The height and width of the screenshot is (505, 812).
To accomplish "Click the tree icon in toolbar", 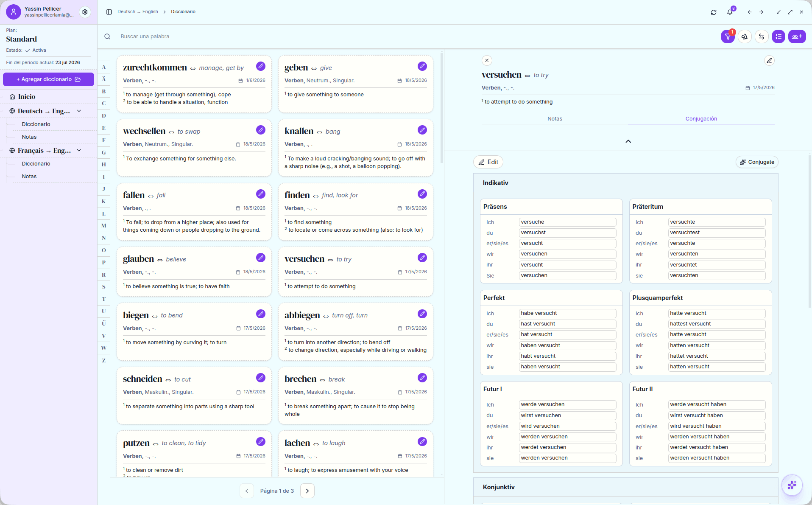I will [745, 36].
